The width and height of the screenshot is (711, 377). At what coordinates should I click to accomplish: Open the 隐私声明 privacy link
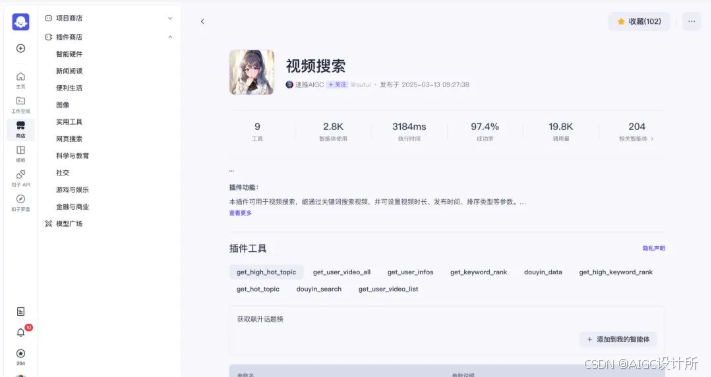[653, 248]
